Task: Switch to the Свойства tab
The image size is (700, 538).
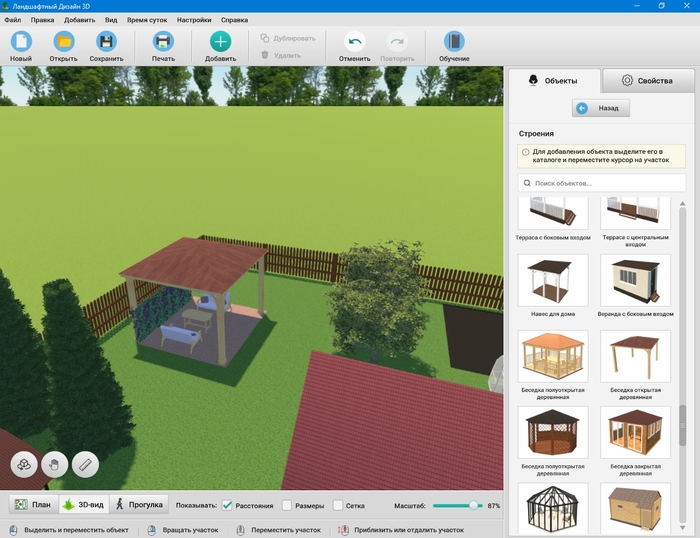Action: click(x=648, y=81)
